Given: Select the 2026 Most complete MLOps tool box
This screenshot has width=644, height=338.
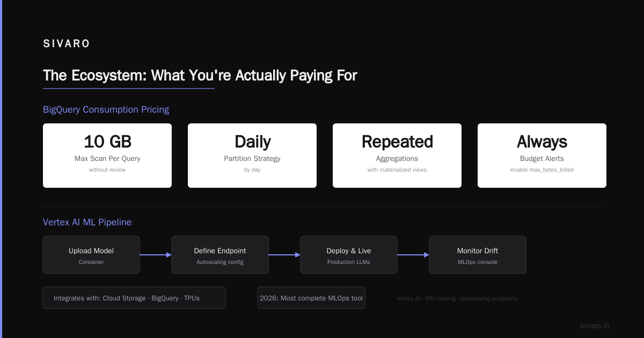Looking at the screenshot, I should (x=311, y=298).
